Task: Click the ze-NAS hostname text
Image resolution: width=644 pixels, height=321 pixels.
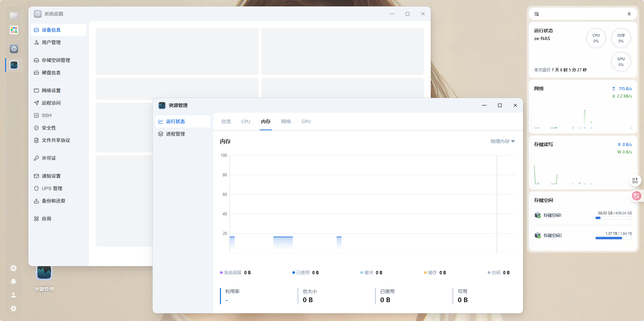Action: [542, 38]
